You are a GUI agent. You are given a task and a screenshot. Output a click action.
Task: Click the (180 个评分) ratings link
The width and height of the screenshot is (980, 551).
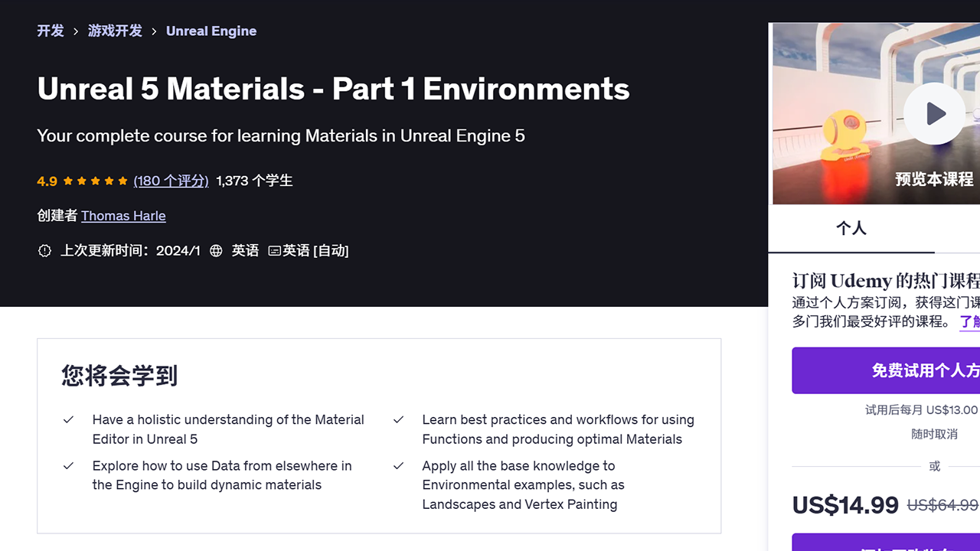(171, 181)
